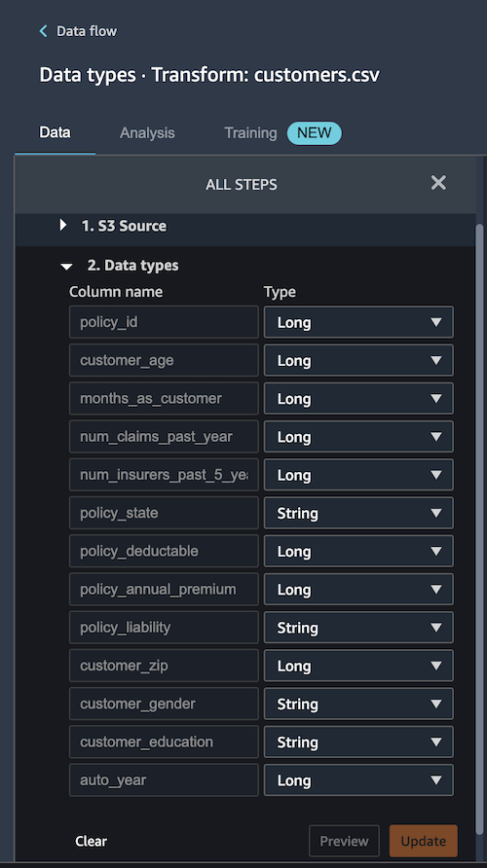
Task: Select type dropdown for auto_year
Action: point(358,780)
